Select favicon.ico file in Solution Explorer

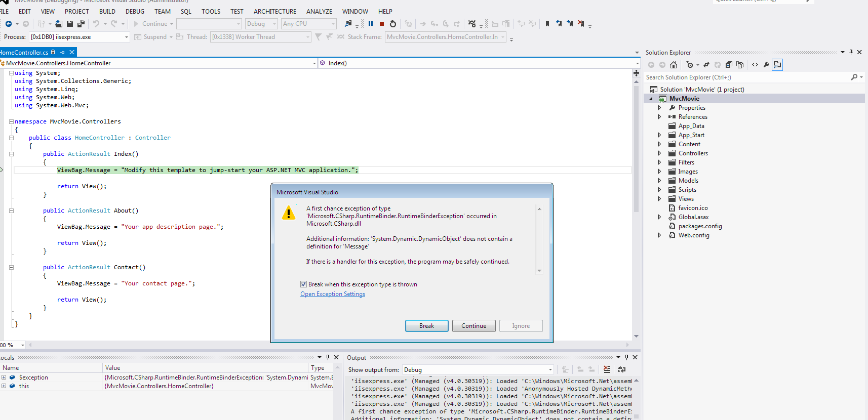pos(693,208)
